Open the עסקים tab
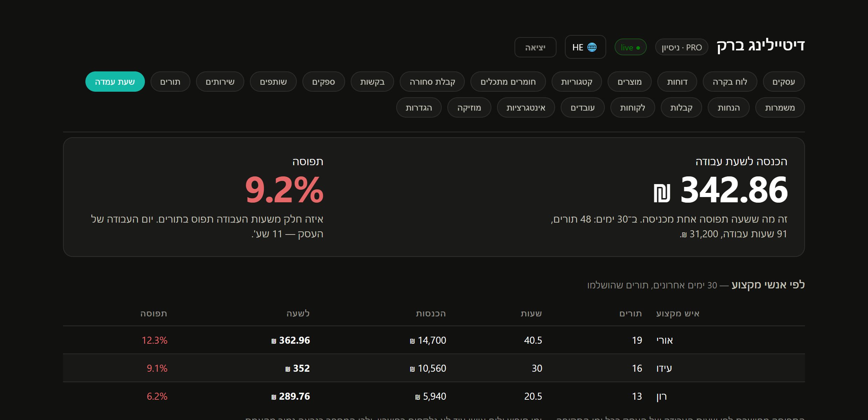Image resolution: width=868 pixels, height=420 pixels. click(784, 82)
